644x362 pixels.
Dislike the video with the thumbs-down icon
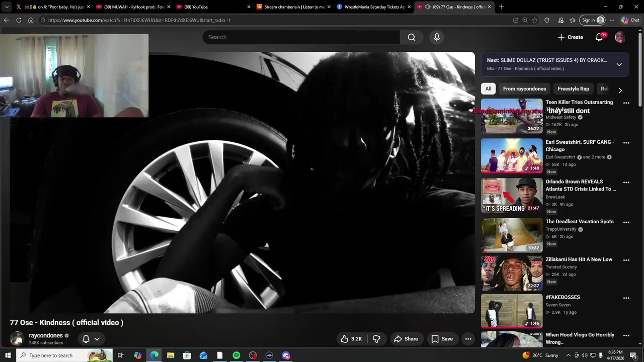pos(376,339)
